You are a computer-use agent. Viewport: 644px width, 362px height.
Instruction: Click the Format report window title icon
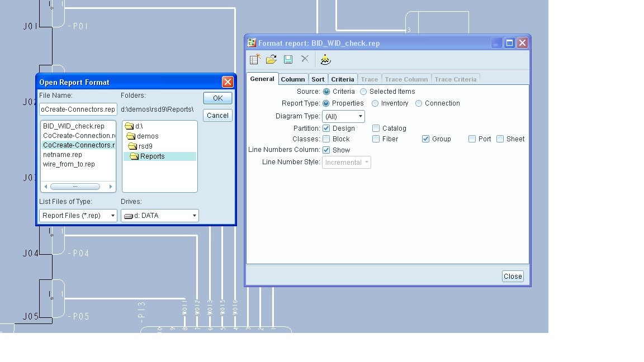252,42
